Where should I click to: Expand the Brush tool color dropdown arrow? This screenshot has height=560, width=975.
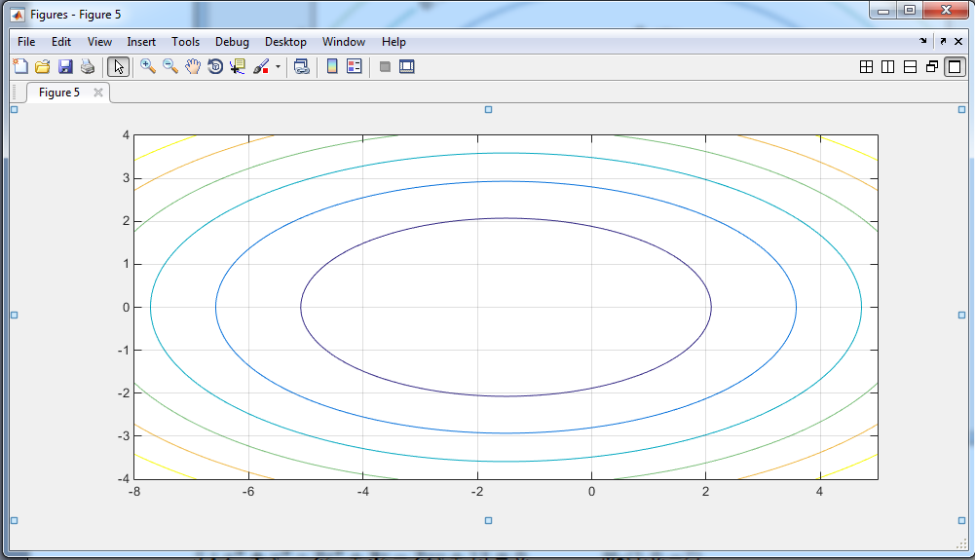(x=279, y=67)
